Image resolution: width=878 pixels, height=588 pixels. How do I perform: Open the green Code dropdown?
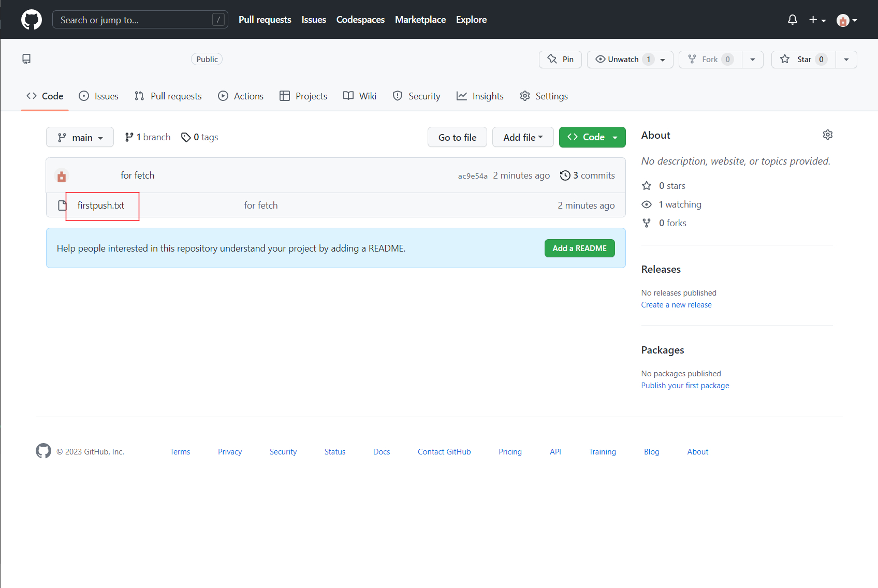[x=592, y=137]
